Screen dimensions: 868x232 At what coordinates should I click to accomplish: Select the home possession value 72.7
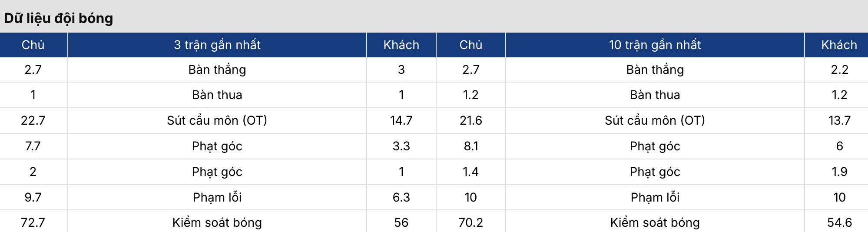pyautogui.click(x=33, y=222)
